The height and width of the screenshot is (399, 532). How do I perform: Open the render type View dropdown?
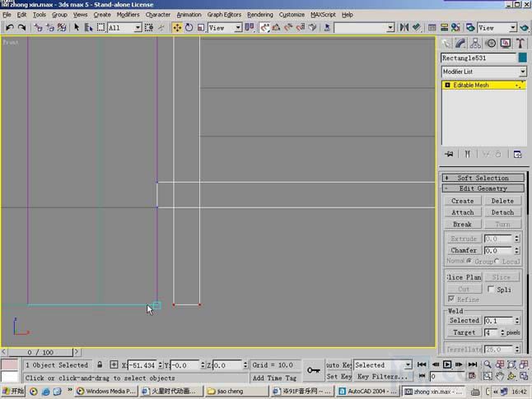coord(497,28)
